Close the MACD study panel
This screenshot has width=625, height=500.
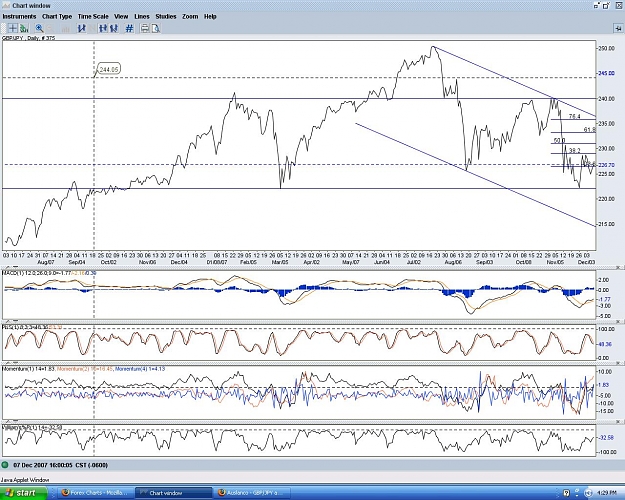618,267
